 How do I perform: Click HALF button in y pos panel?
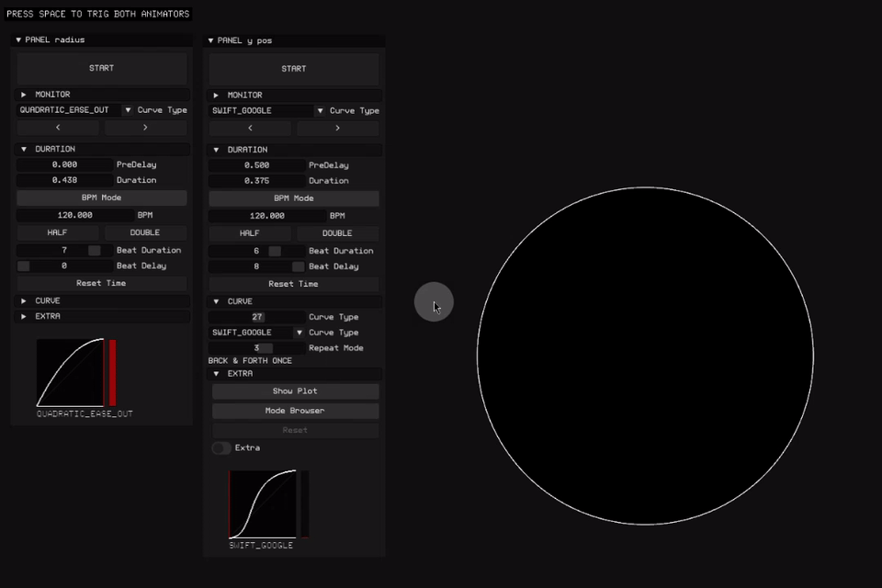pos(250,233)
